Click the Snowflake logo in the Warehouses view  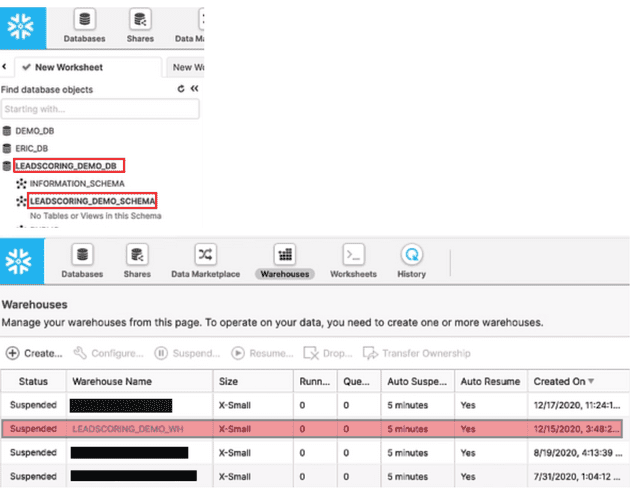point(22,261)
